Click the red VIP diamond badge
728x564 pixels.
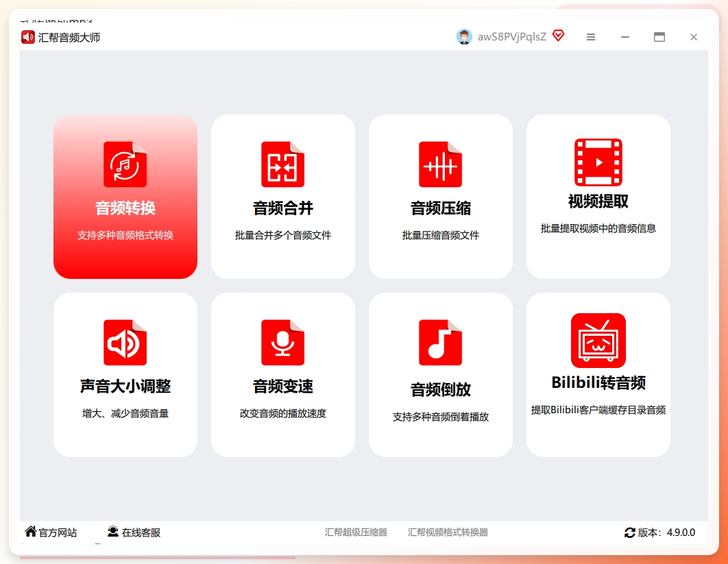[x=559, y=36]
